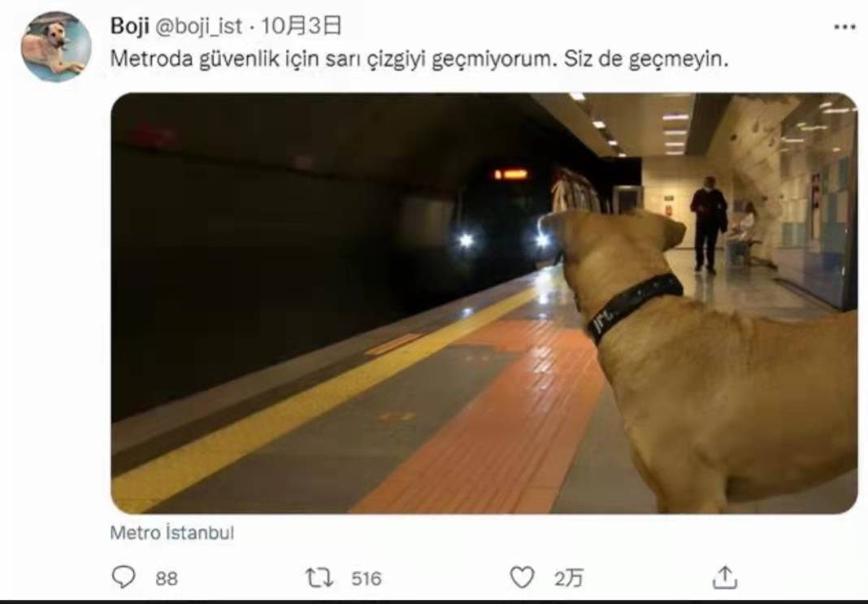Click the 2万 likes count
The image size is (868, 604).
pyautogui.click(x=569, y=579)
